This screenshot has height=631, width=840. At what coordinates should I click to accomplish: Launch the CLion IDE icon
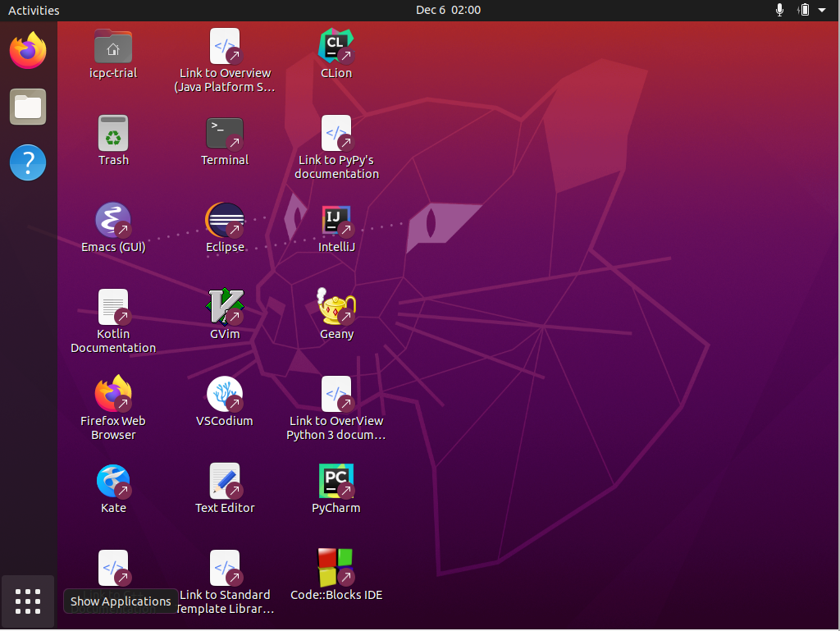[336, 47]
